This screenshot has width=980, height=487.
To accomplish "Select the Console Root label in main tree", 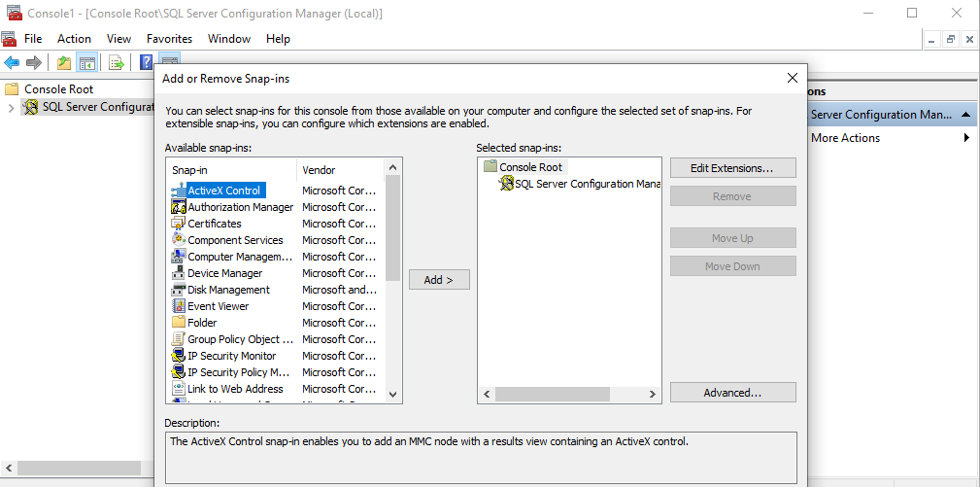I will [58, 89].
